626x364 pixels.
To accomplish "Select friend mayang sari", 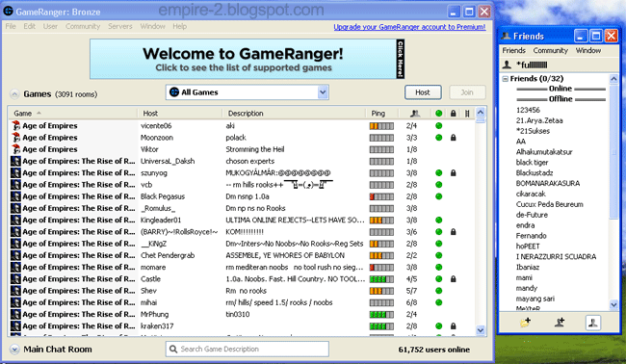I will (x=535, y=299).
